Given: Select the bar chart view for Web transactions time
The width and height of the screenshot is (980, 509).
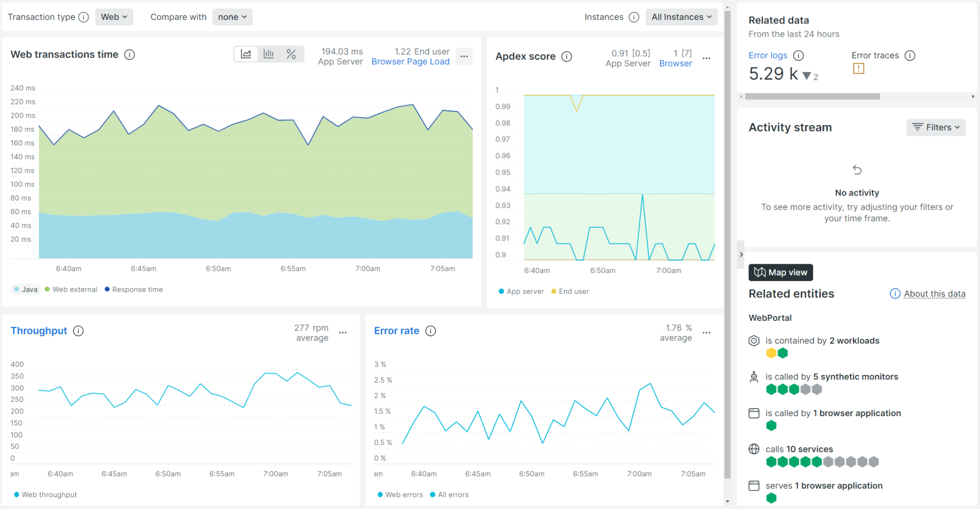Looking at the screenshot, I should (x=268, y=54).
